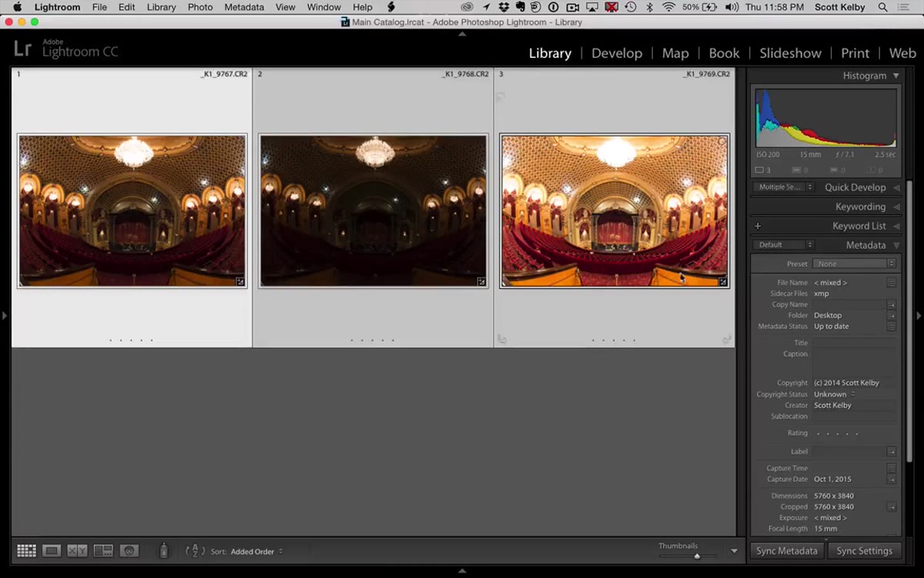Collapse the Histogram panel

(896, 76)
